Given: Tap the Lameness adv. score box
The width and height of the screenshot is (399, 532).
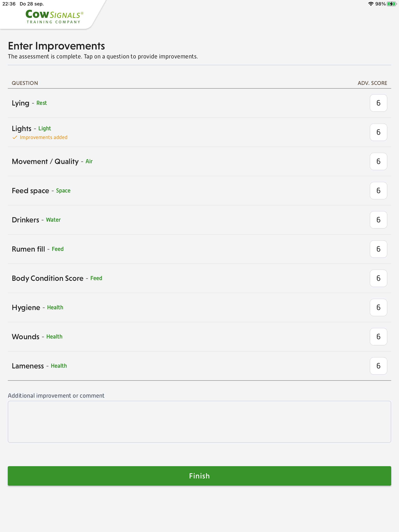Looking at the screenshot, I should (x=378, y=366).
